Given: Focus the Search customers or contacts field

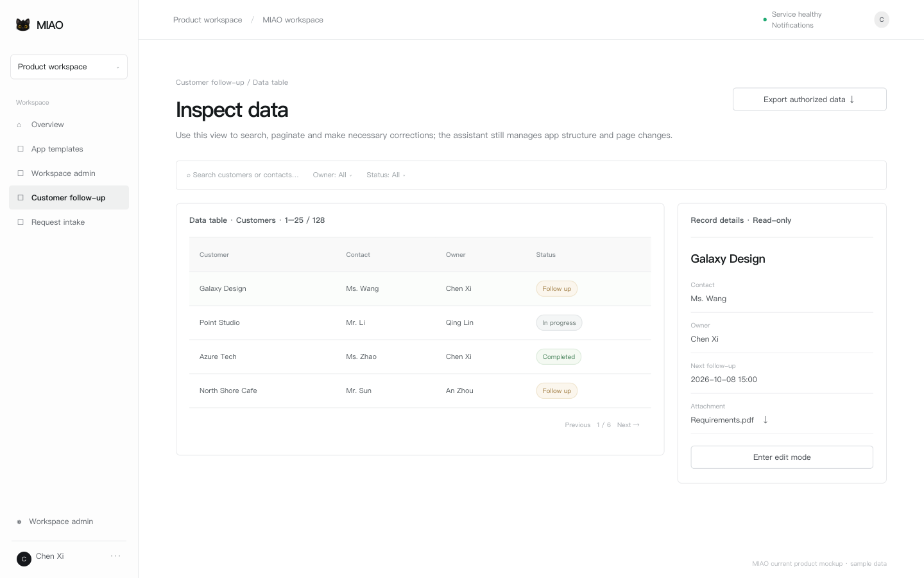Looking at the screenshot, I should tap(243, 175).
